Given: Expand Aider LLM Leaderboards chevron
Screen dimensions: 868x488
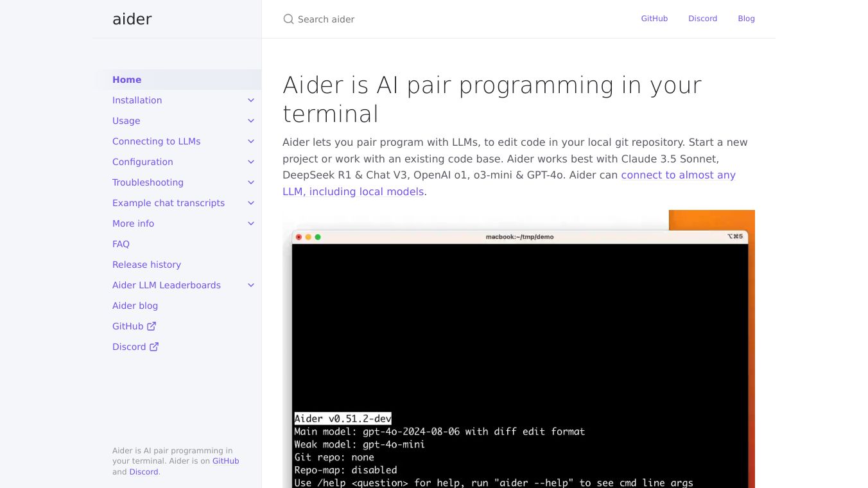Looking at the screenshot, I should tap(251, 285).
